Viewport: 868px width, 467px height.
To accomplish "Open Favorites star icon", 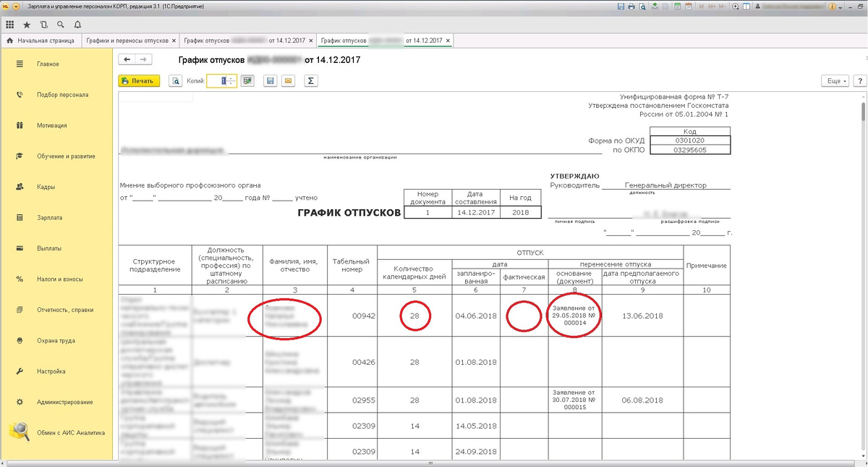I will (27, 25).
